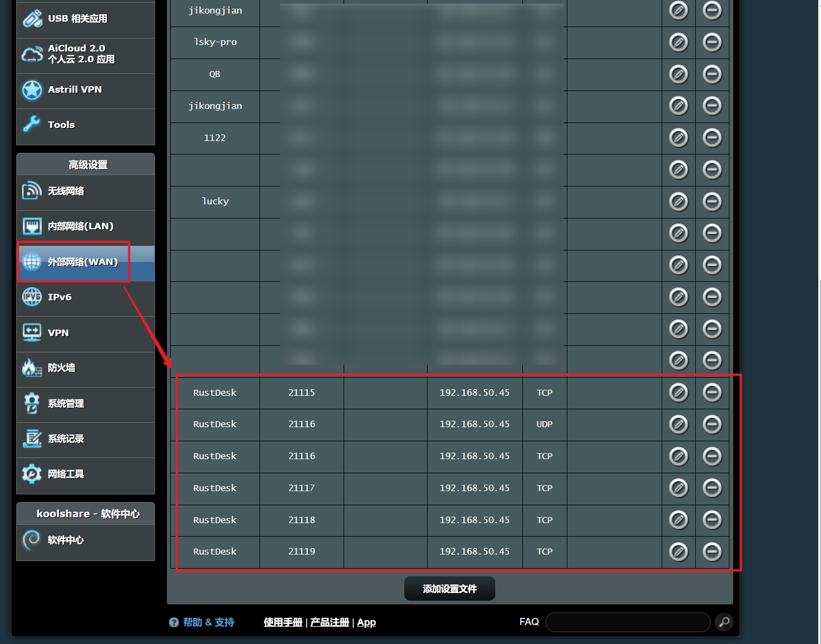This screenshot has height=644, width=821.
Task: Focus the FAQ search field
Action: pyautogui.click(x=628, y=622)
